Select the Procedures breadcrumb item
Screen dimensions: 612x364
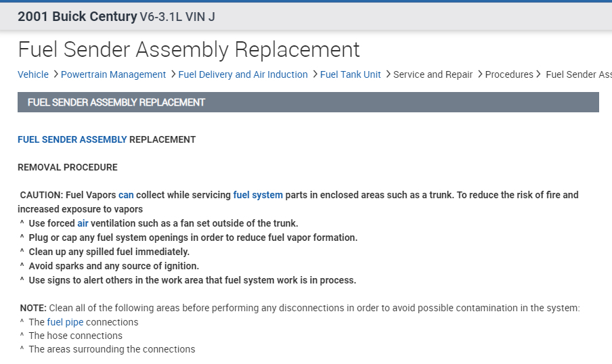click(x=509, y=74)
